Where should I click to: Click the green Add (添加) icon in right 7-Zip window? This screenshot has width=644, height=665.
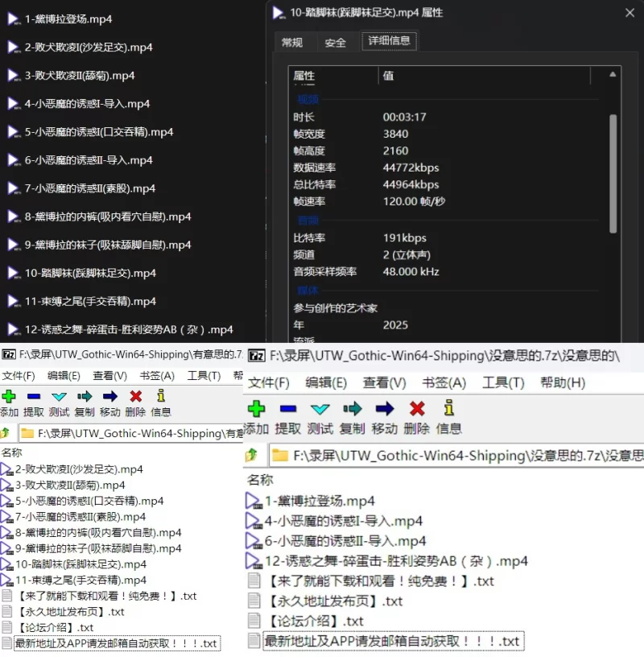[x=256, y=409]
